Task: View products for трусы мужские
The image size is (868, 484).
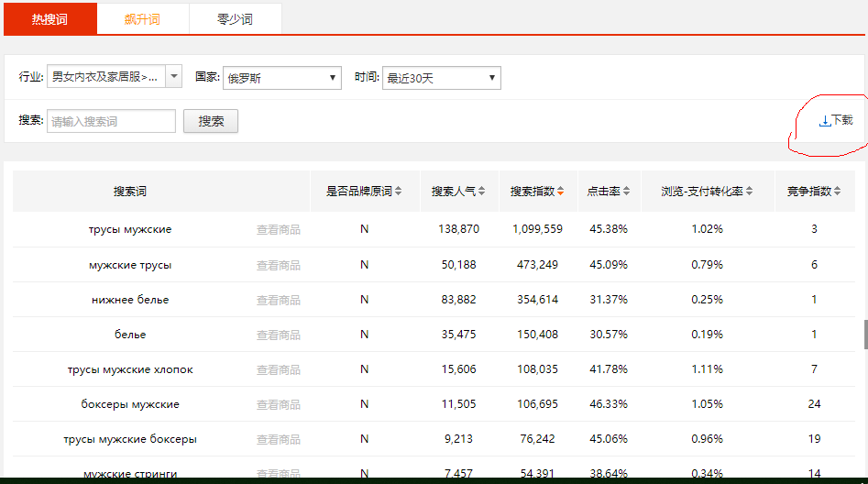Action: coord(278,230)
